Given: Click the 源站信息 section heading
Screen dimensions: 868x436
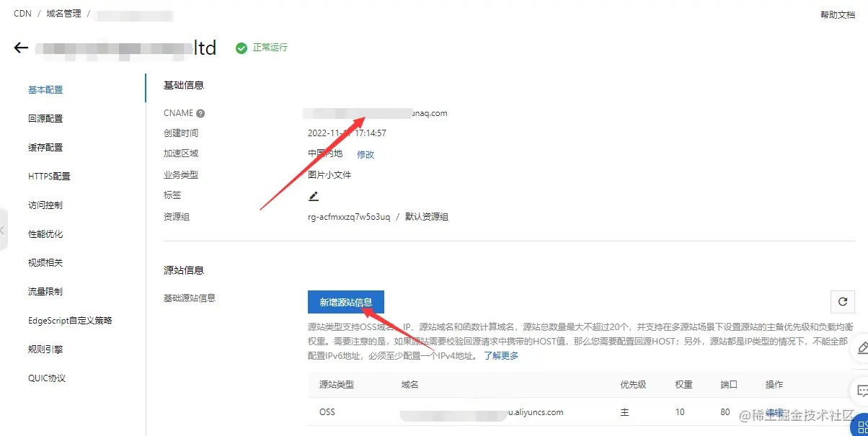Looking at the screenshot, I should [184, 270].
